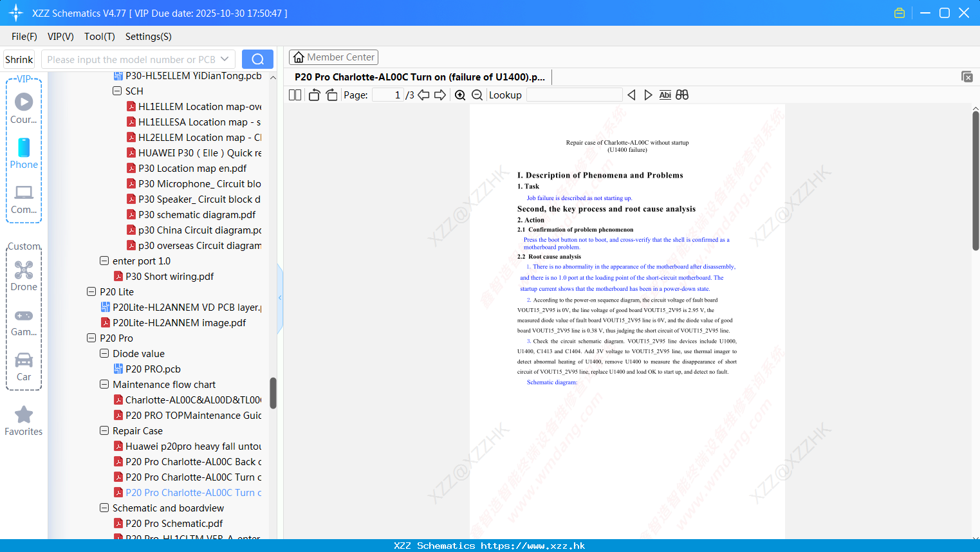980x552 pixels.
Task: Open Member Center
Action: (x=333, y=57)
